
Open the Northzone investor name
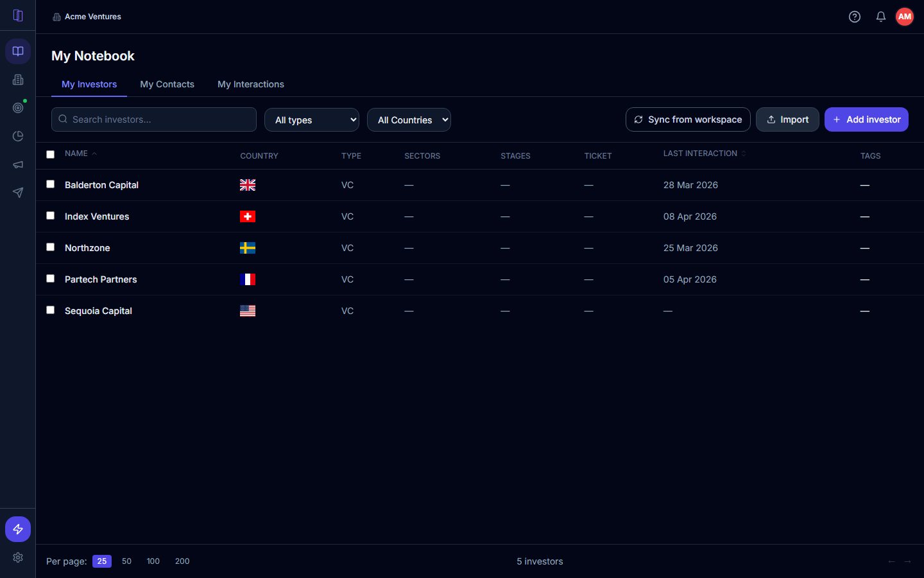click(87, 248)
